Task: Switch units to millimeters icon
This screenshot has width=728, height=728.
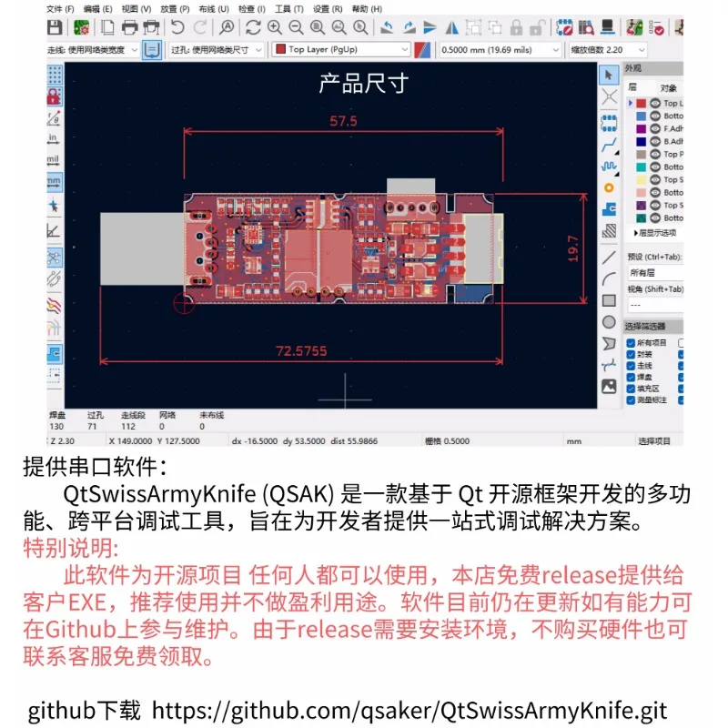Action: tap(54, 181)
